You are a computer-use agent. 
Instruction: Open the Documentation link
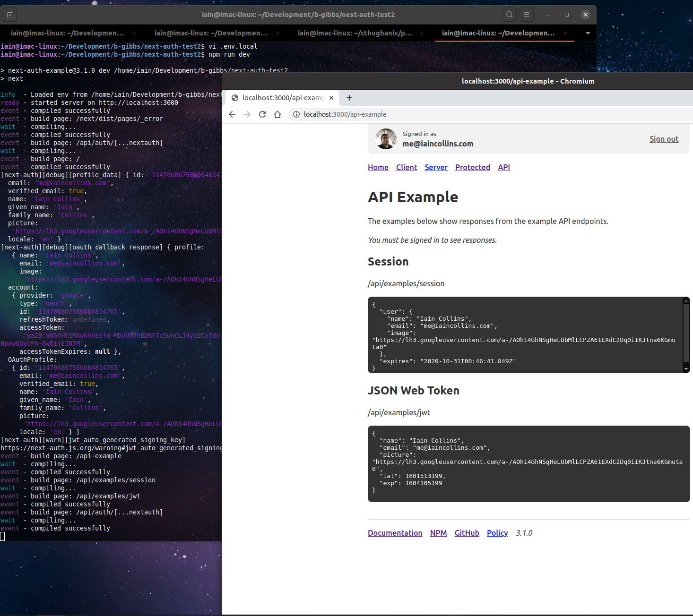(x=395, y=533)
